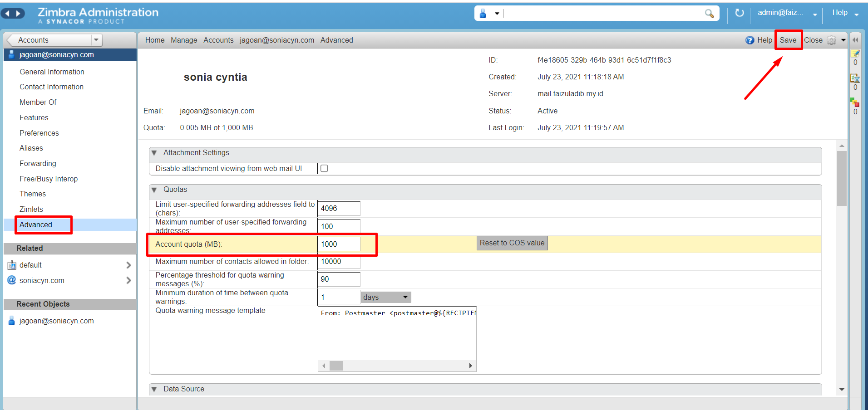Collapse the Attachment Settings section
The image size is (868, 410).
[154, 153]
